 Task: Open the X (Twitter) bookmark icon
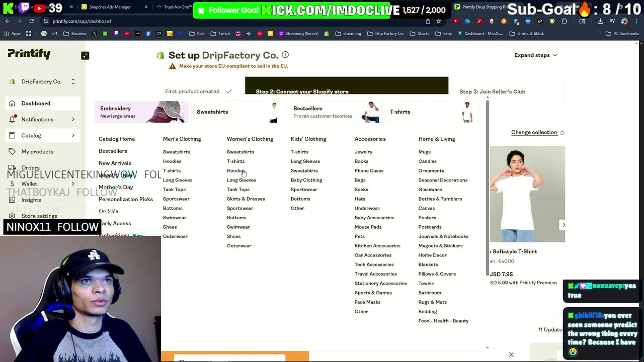point(95,34)
